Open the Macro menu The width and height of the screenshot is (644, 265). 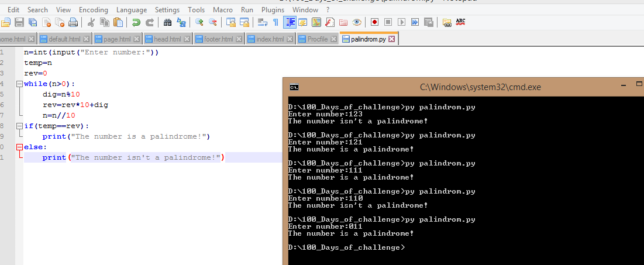coord(223,10)
